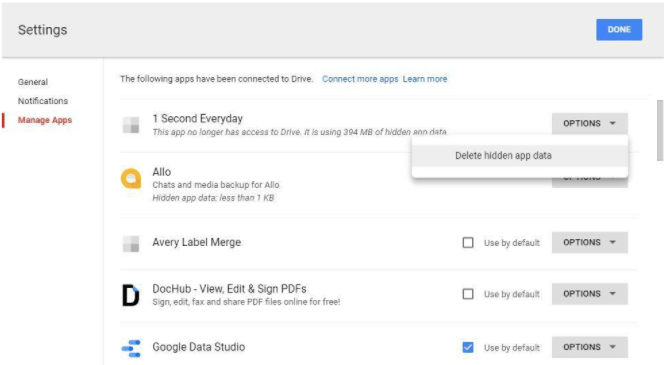This screenshot has height=365, width=667.
Task: Click the Allo app name
Action: click(x=162, y=172)
